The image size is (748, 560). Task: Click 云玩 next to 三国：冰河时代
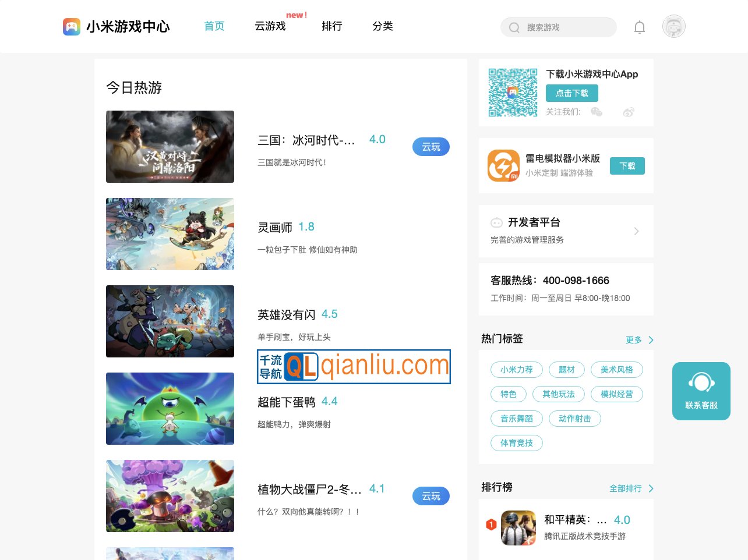click(x=431, y=147)
